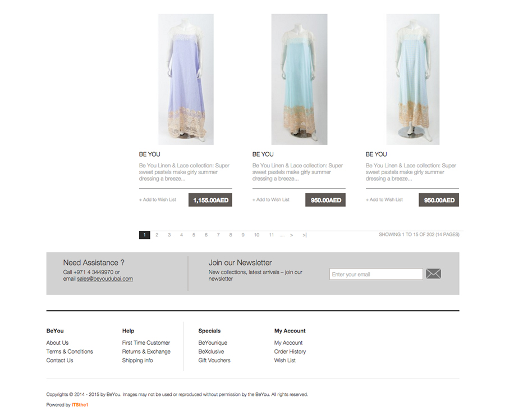Viewport: 505px width, 420px height.
Task: Open Terms & Conditions link
Action: tap(70, 351)
